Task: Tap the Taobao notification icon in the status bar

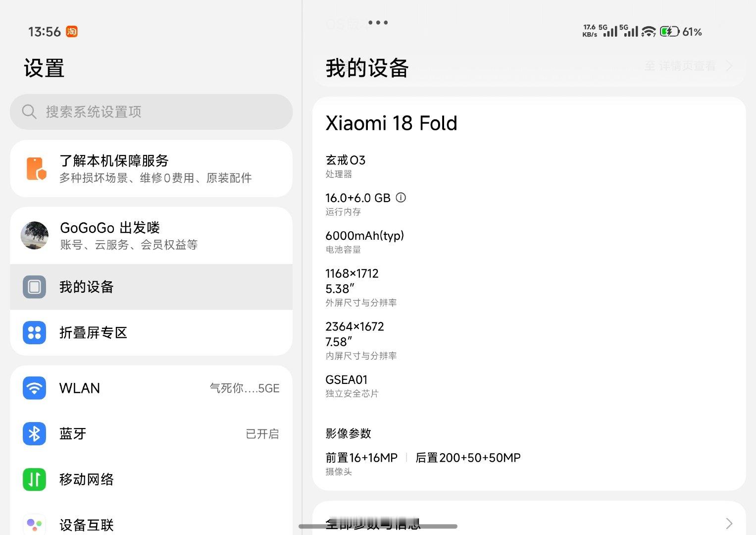Action: [72, 32]
